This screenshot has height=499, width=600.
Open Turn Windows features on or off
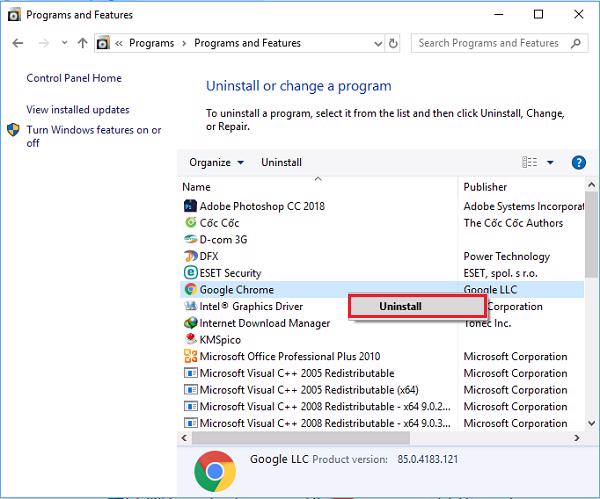pyautogui.click(x=93, y=136)
